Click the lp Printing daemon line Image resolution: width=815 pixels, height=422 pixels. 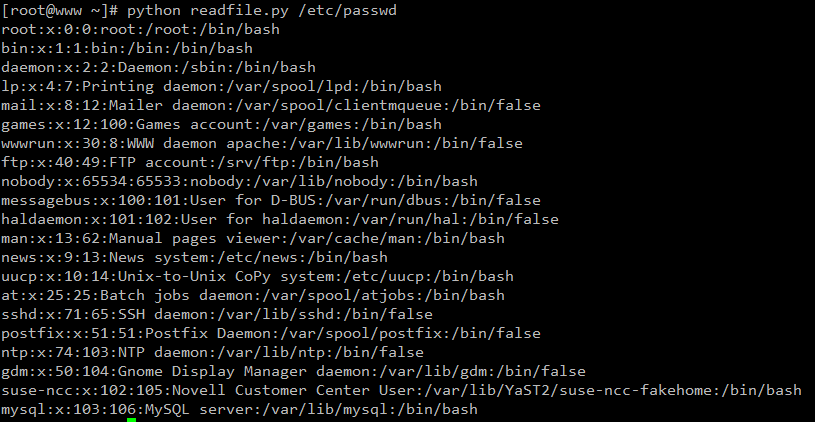221,86
